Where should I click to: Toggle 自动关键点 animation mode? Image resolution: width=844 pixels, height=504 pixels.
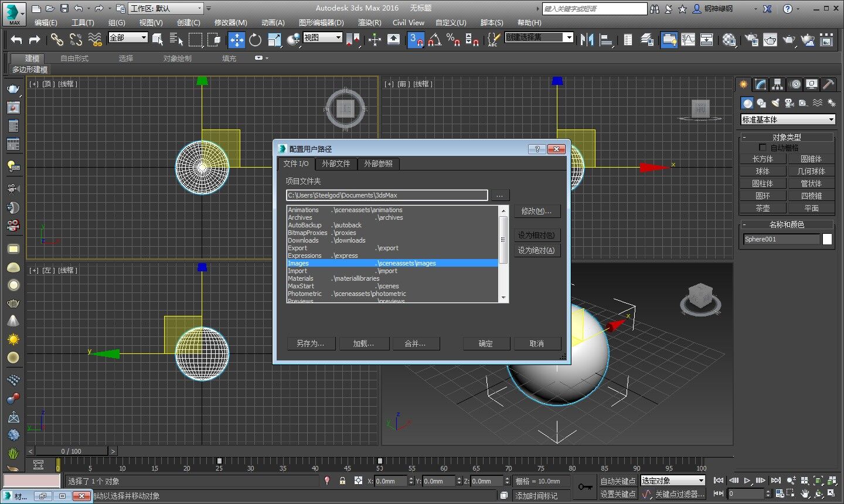click(x=618, y=481)
